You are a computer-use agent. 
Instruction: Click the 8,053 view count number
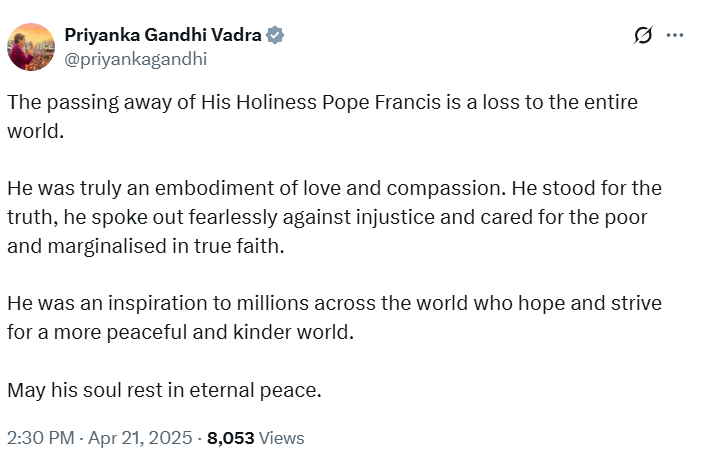(229, 438)
